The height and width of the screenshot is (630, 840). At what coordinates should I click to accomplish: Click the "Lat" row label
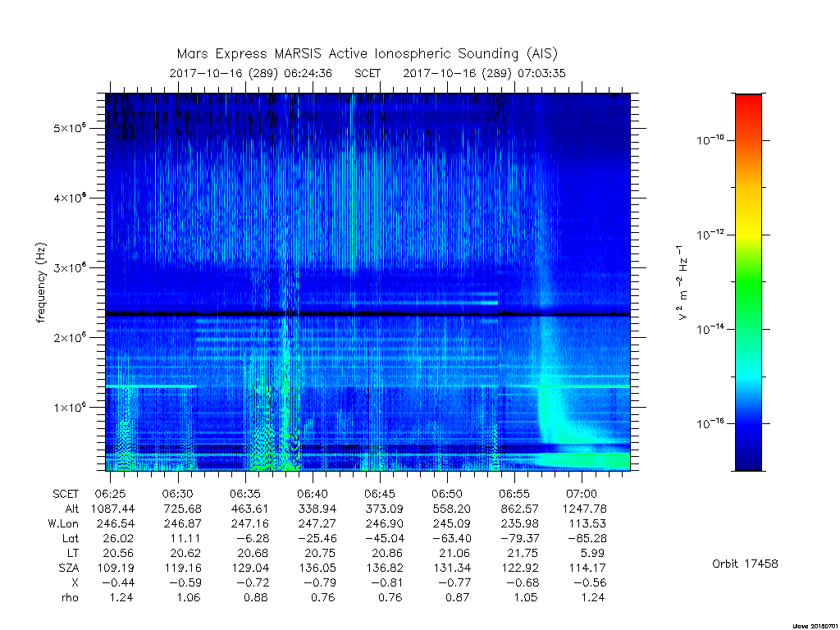coord(71,538)
